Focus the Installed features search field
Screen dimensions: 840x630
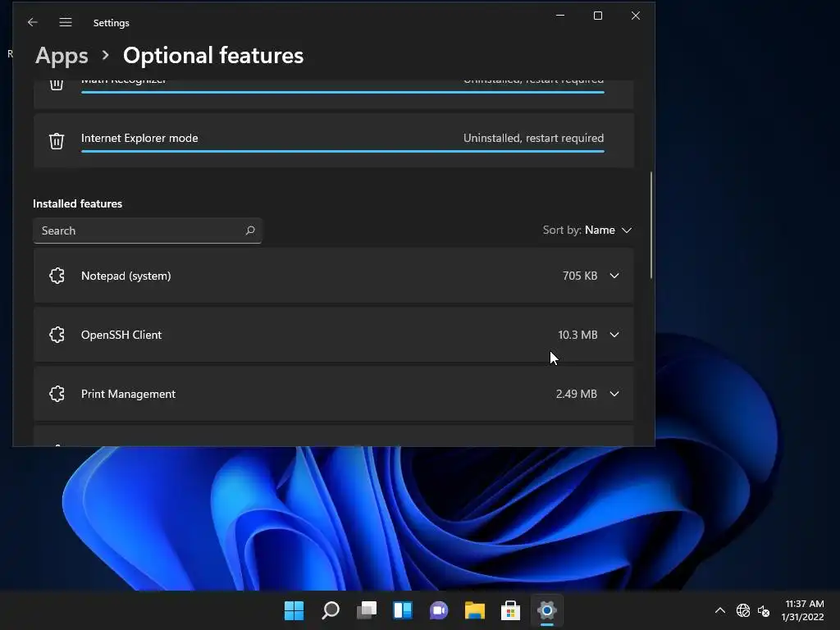point(148,231)
